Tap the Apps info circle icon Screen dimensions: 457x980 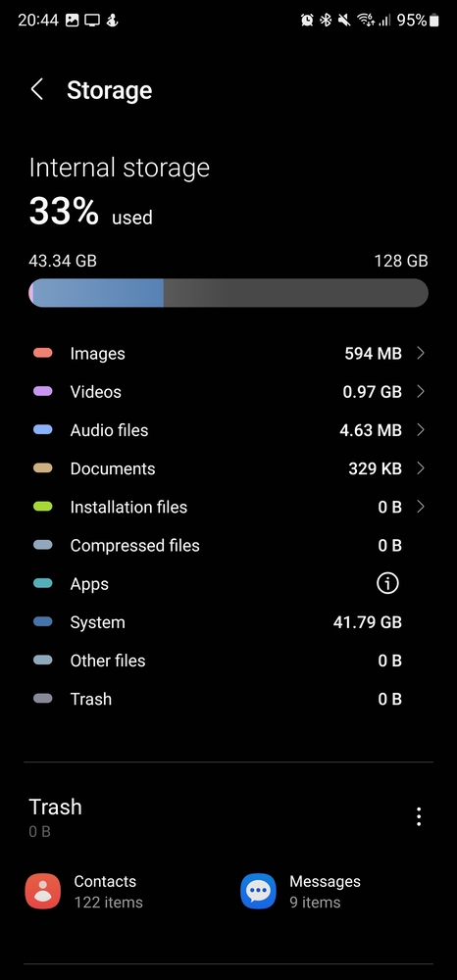point(387,584)
